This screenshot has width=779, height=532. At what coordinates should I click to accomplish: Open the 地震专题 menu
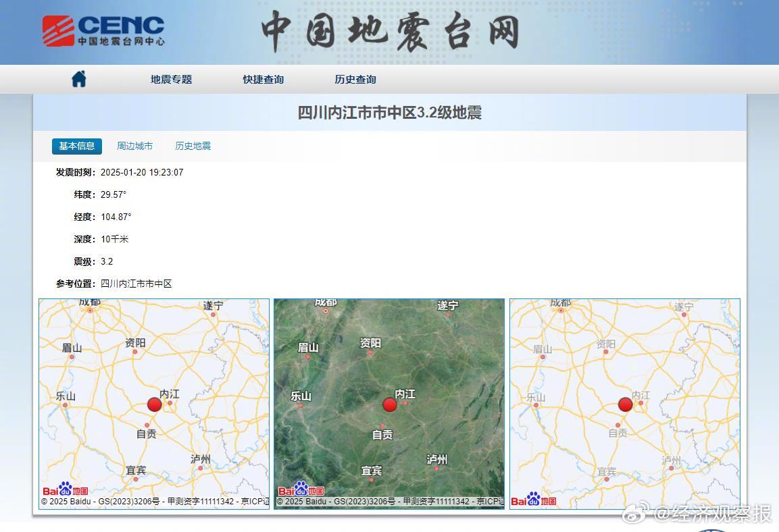170,79
